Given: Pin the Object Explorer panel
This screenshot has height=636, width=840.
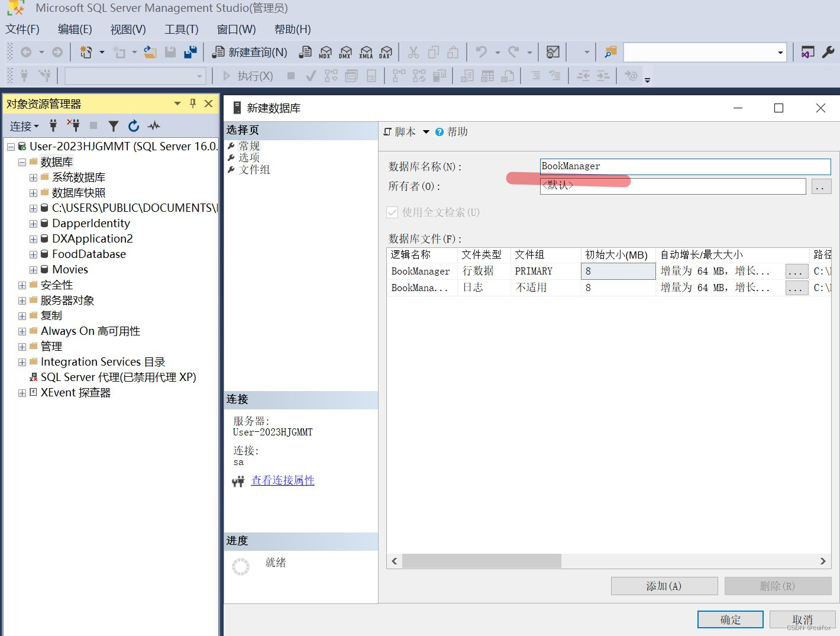Looking at the screenshot, I should (193, 104).
